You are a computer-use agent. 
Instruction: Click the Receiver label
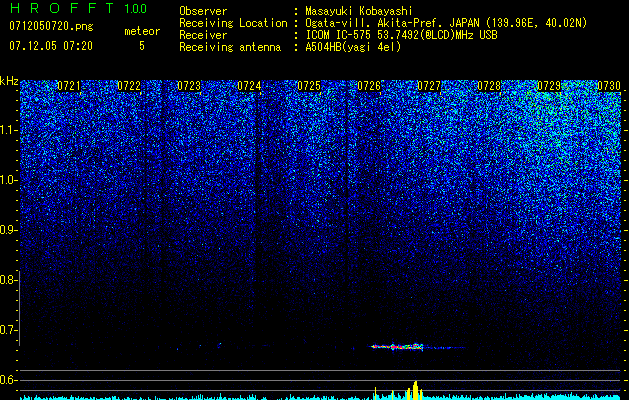click(203, 35)
